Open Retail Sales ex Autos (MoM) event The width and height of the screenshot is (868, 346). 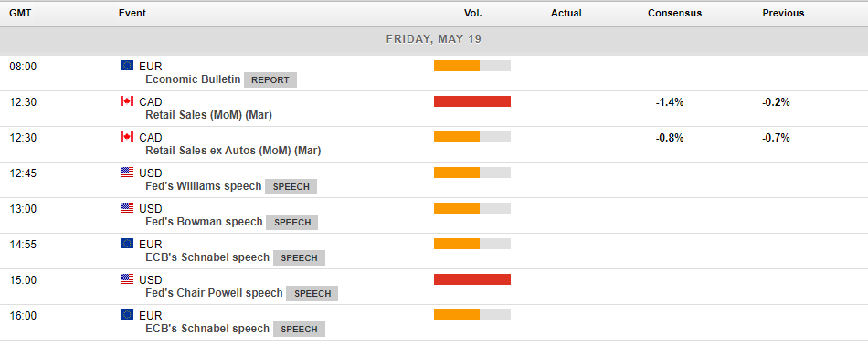point(233,151)
